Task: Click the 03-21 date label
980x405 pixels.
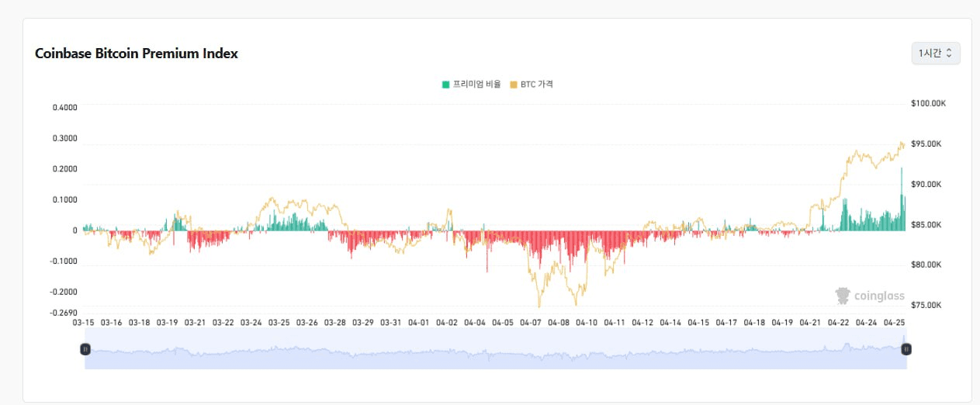Action: [196, 322]
